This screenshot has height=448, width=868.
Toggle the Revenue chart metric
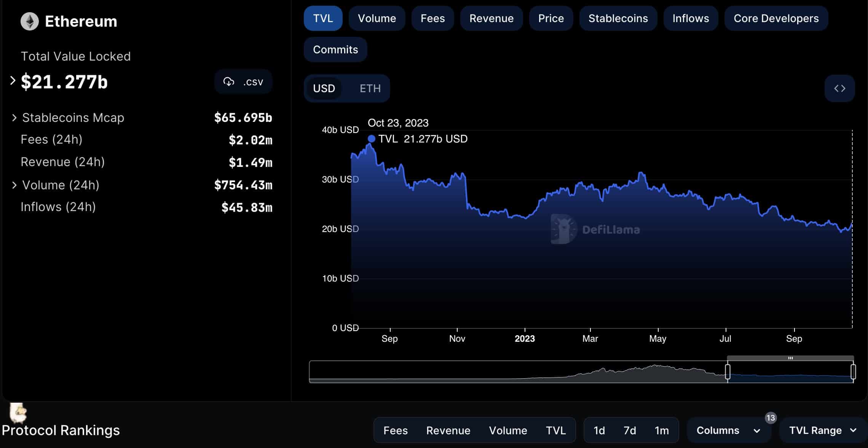point(491,18)
